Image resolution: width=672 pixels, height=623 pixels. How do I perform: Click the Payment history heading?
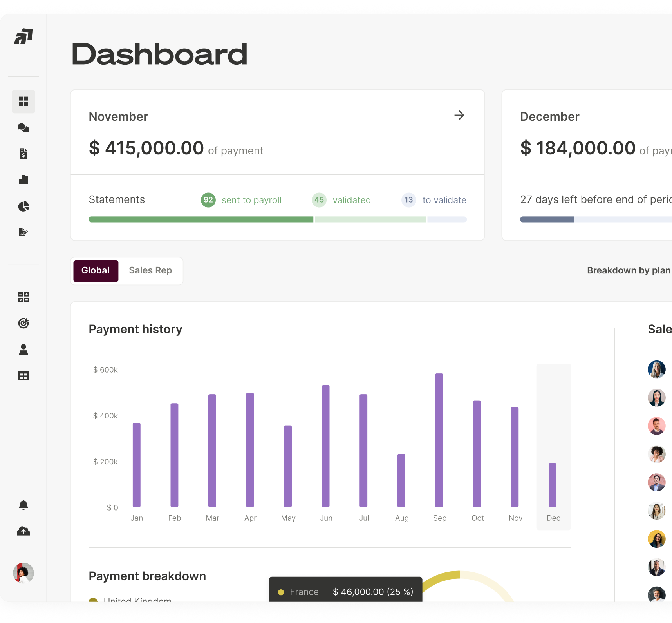[135, 330]
